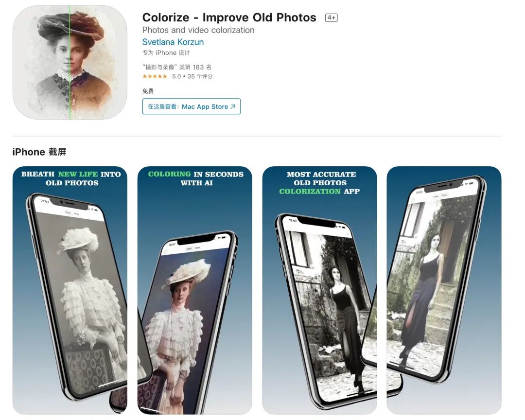Open the 'Most Accurate Old Photos' screenshot
This screenshot has height=420, width=525.
(x=319, y=290)
